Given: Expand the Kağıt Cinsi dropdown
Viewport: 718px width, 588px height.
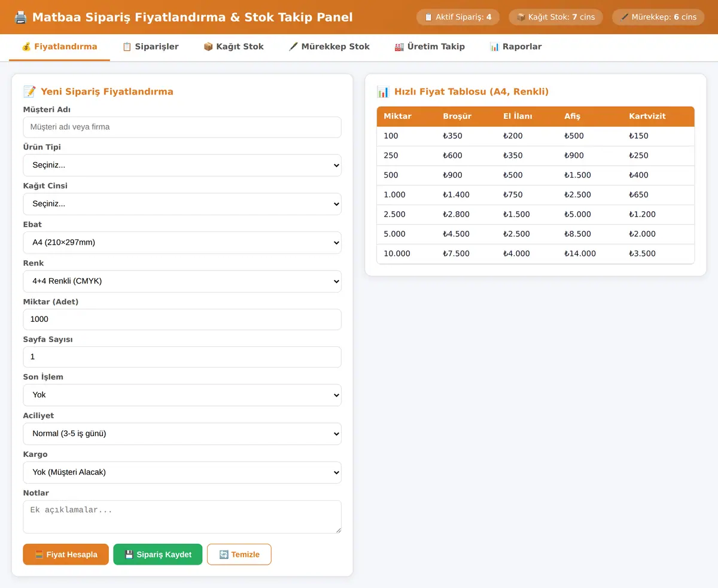Looking at the screenshot, I should click(182, 204).
